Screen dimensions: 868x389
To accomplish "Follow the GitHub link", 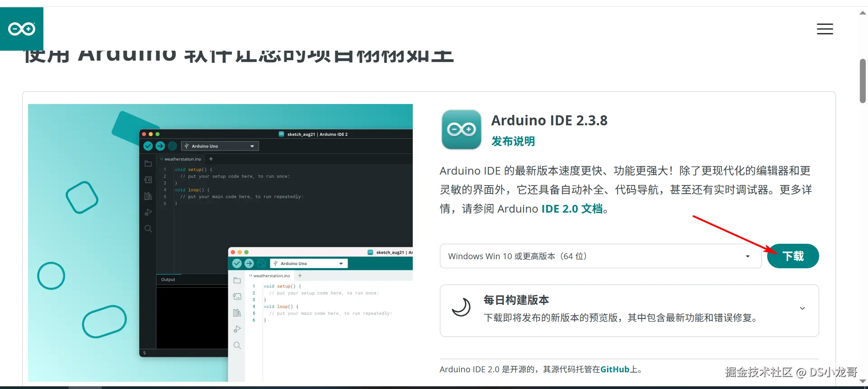I will 615,370.
